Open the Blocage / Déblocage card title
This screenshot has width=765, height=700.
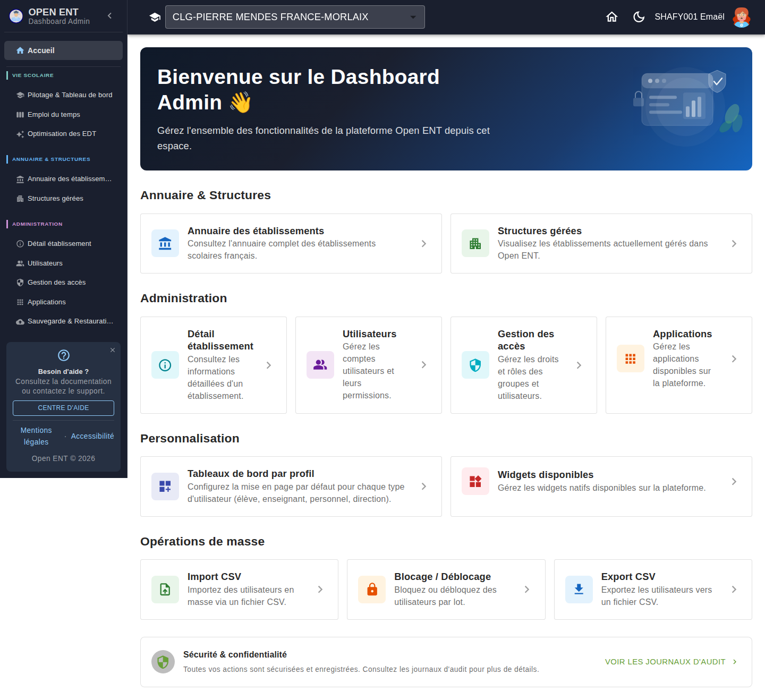click(443, 577)
